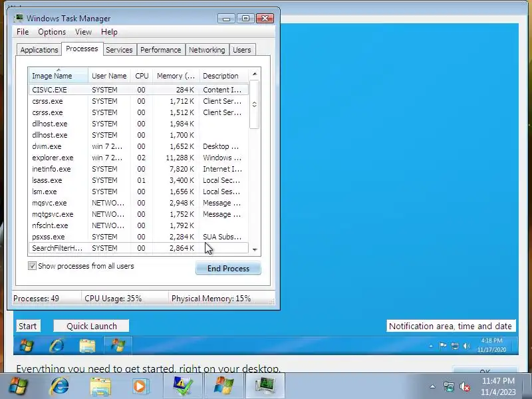Screen dimensions: 532x399
Task: Open the Getting Started Windows flag taskbar icon
Action: pyautogui.click(x=223, y=386)
